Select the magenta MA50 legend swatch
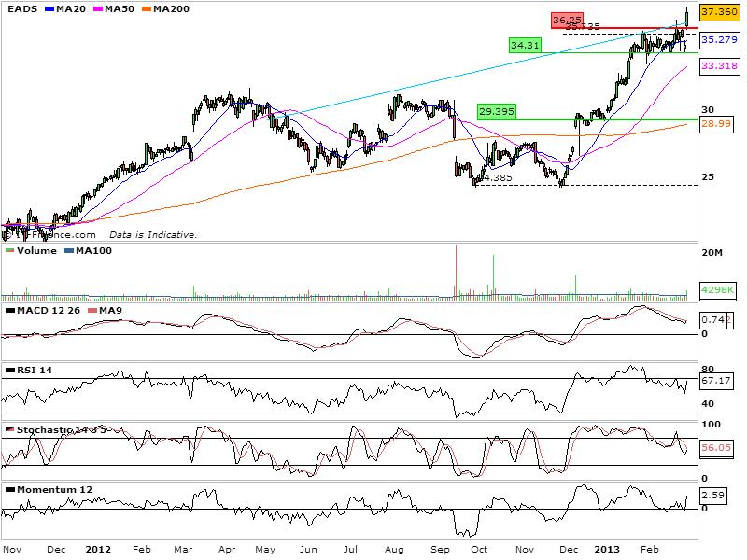Screen dimensions: 747x560 (98, 9)
